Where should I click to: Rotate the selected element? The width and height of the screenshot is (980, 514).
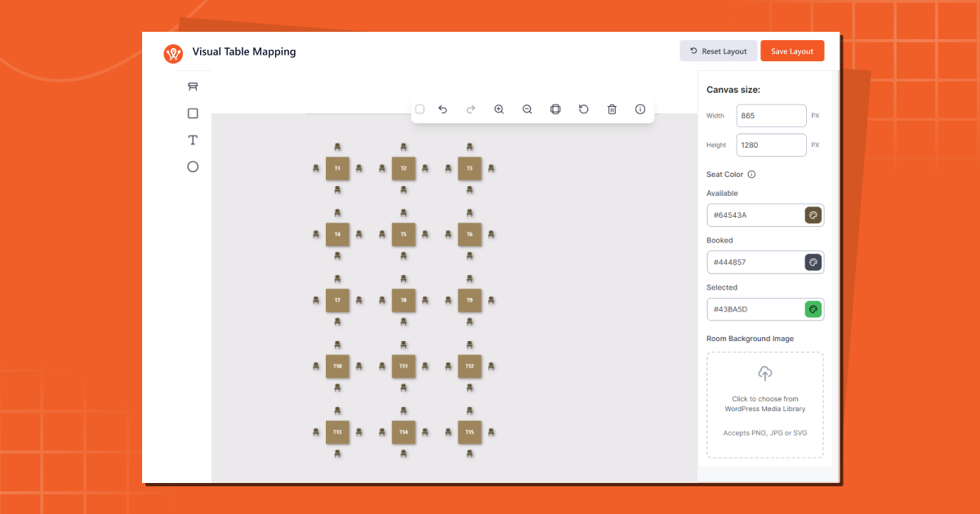[x=583, y=109]
